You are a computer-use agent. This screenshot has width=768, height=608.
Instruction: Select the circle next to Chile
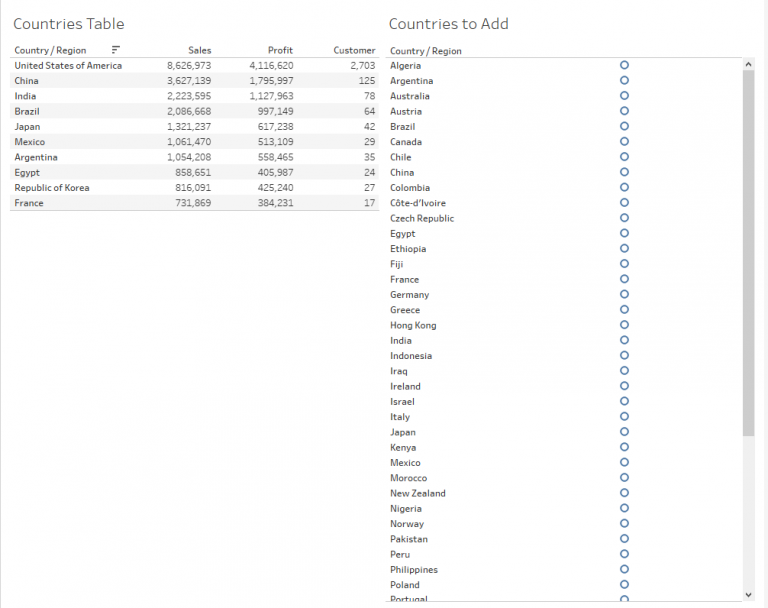click(x=624, y=156)
